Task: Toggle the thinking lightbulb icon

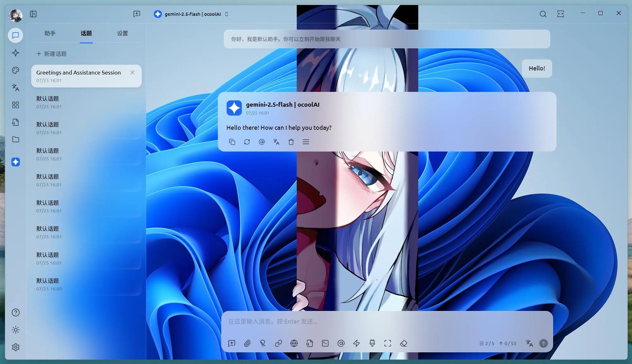Action: tap(263, 343)
